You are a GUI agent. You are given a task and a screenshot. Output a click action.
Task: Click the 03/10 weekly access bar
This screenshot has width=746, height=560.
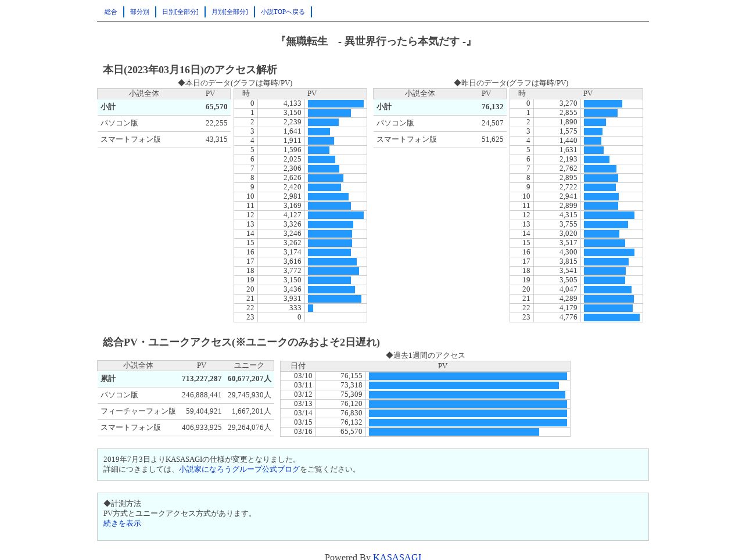[x=468, y=376]
